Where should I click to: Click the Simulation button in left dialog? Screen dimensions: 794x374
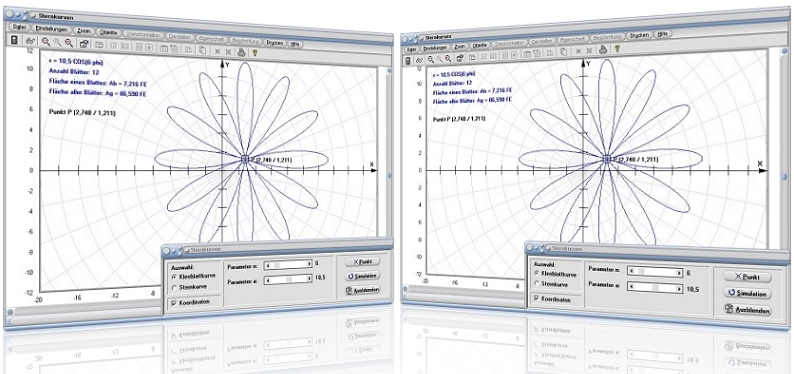pyautogui.click(x=363, y=276)
